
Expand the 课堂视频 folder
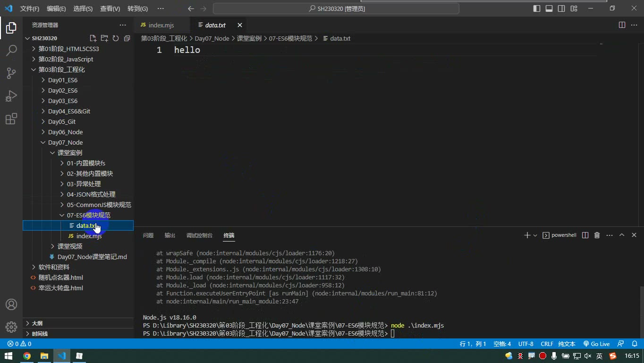tap(70, 246)
